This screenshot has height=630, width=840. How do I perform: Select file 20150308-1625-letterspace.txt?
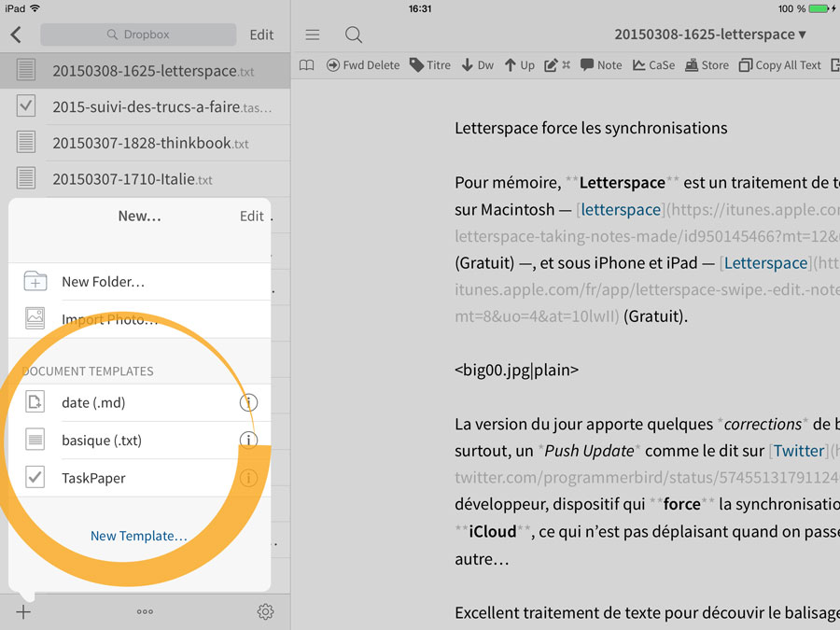pos(146,71)
